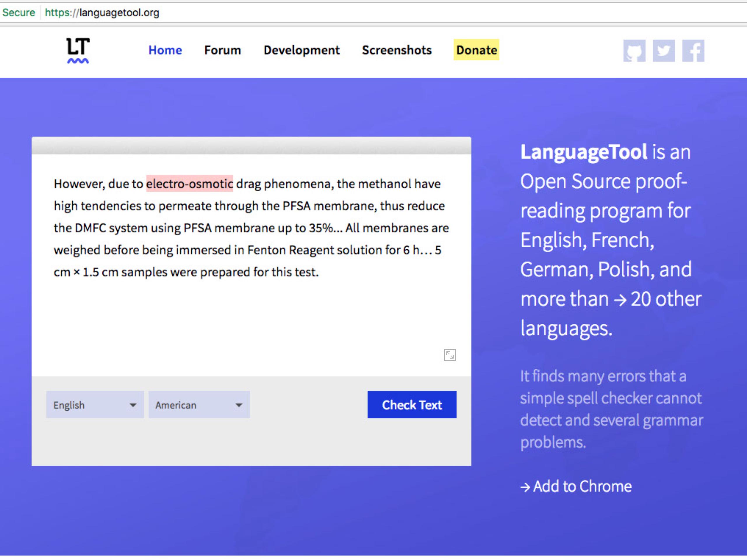
Task: Go to the Home menu item
Action: pos(165,50)
